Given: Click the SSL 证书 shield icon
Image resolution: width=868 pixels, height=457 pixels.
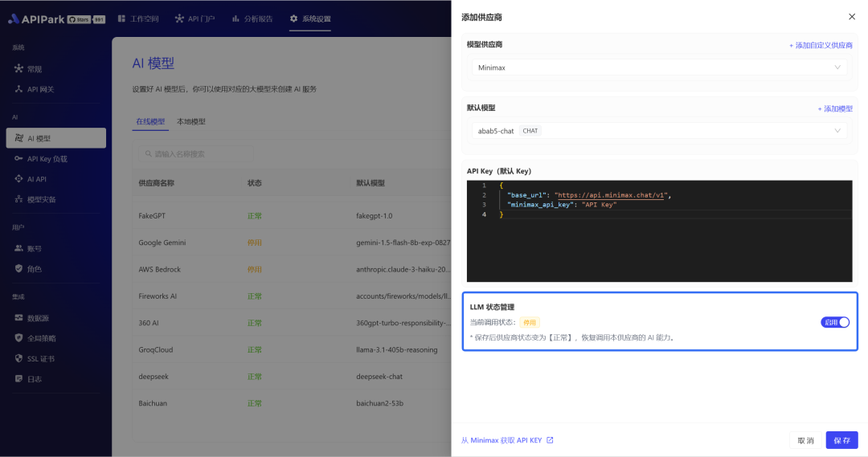Looking at the screenshot, I should pos(18,359).
